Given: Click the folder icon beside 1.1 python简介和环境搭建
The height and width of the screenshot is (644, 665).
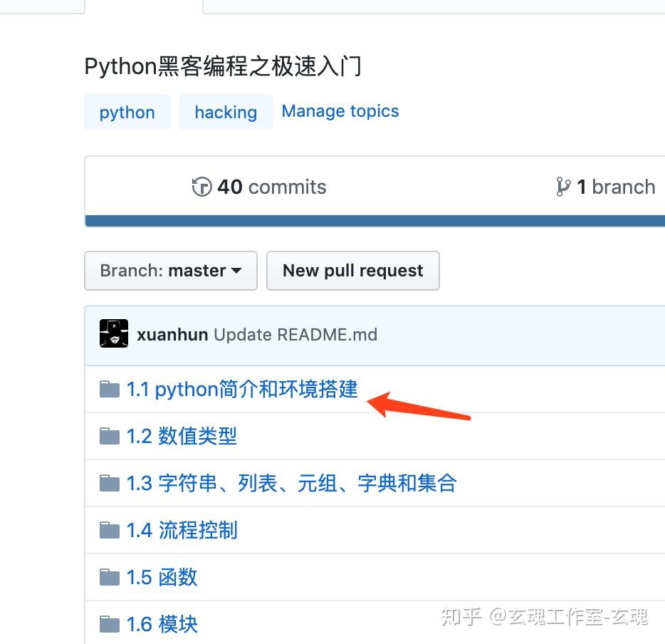Looking at the screenshot, I should (109, 389).
